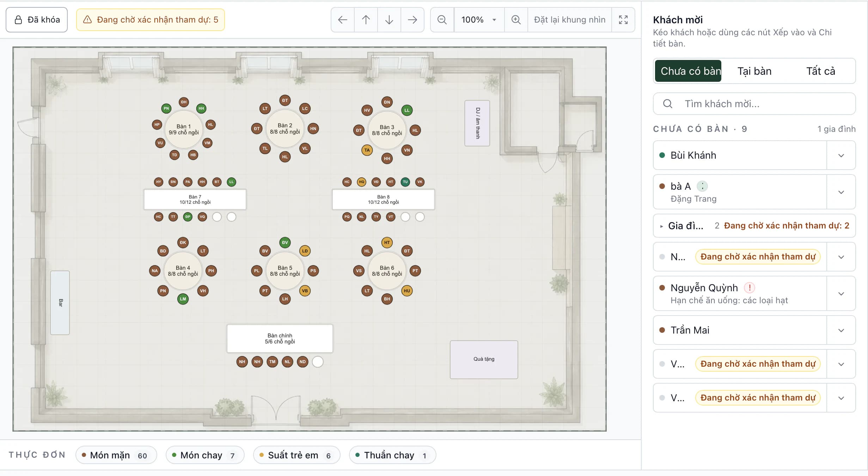Viewport: 868px width, 476px height.
Task: Filter by Thuần chay menu chip
Action: point(392,455)
